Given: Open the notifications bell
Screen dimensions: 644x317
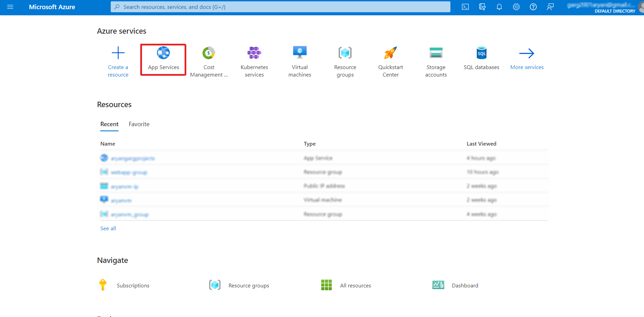Looking at the screenshot, I should point(499,7).
